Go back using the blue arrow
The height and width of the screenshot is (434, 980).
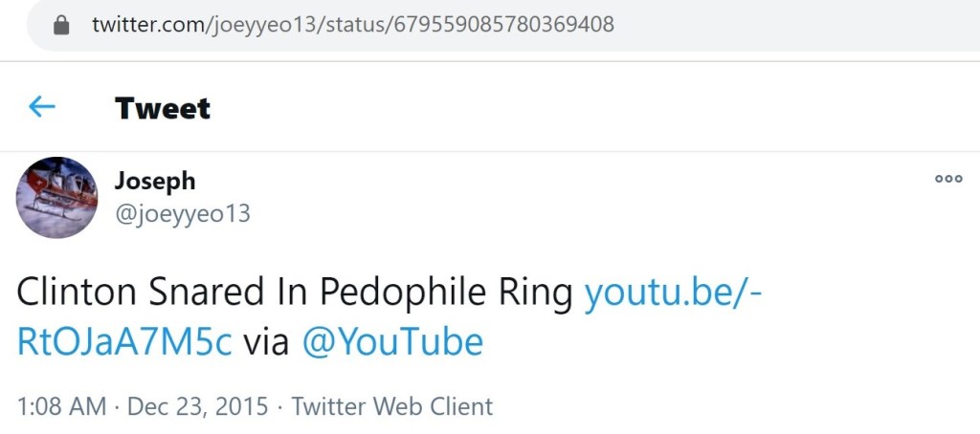coord(41,106)
